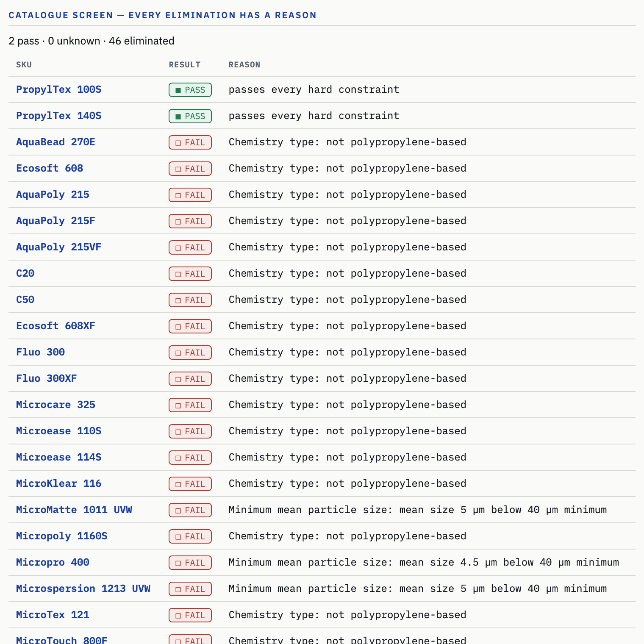
Task: Click the SKU column header
Action: pyautogui.click(x=24, y=65)
